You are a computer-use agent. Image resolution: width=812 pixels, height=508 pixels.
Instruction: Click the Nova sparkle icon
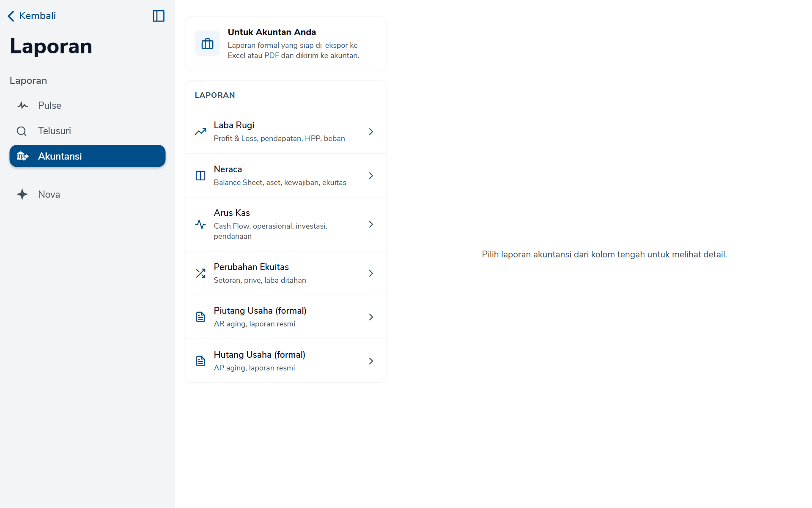click(22, 194)
